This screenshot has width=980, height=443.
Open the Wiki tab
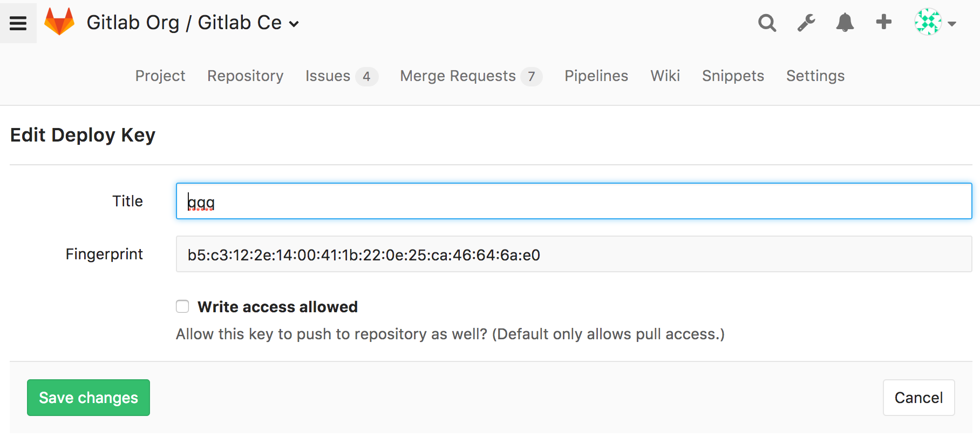(x=665, y=76)
